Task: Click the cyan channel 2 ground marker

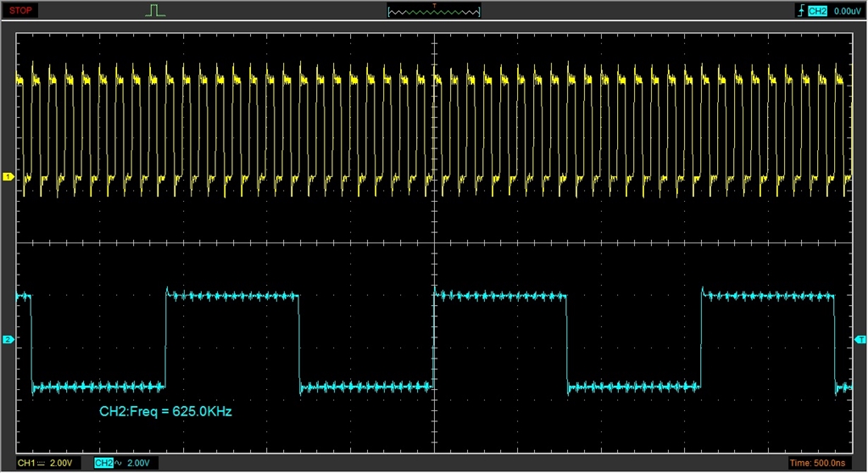Action: point(8,340)
